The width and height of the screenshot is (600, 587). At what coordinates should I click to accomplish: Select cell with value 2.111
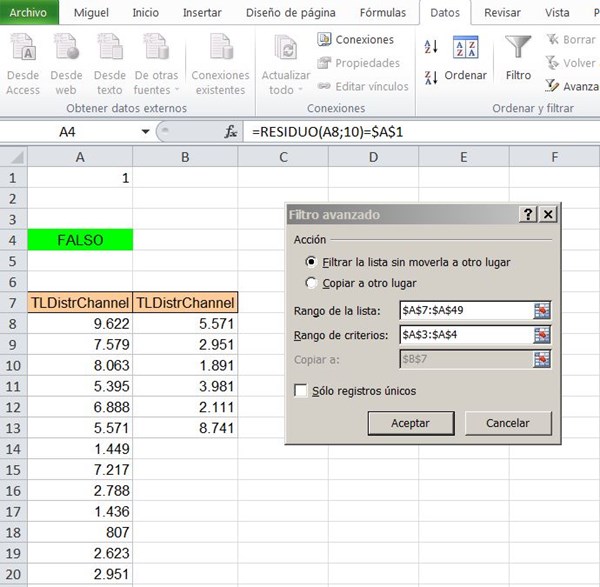click(185, 407)
